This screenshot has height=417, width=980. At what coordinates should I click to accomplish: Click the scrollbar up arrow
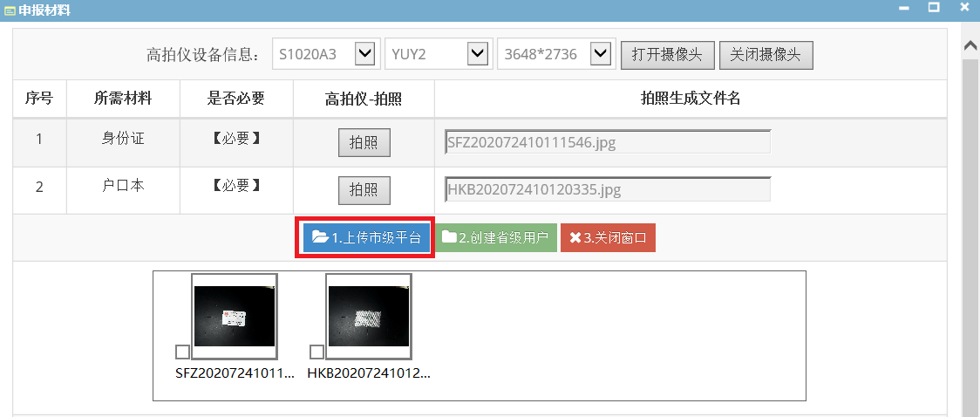pyautogui.click(x=970, y=45)
